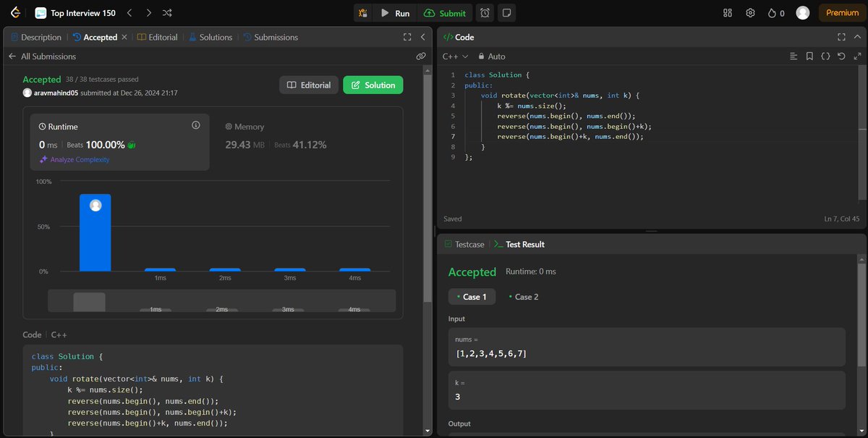Select the 0ms bar in the runtime chart
This screenshot has height=438, width=868.
pos(95,232)
